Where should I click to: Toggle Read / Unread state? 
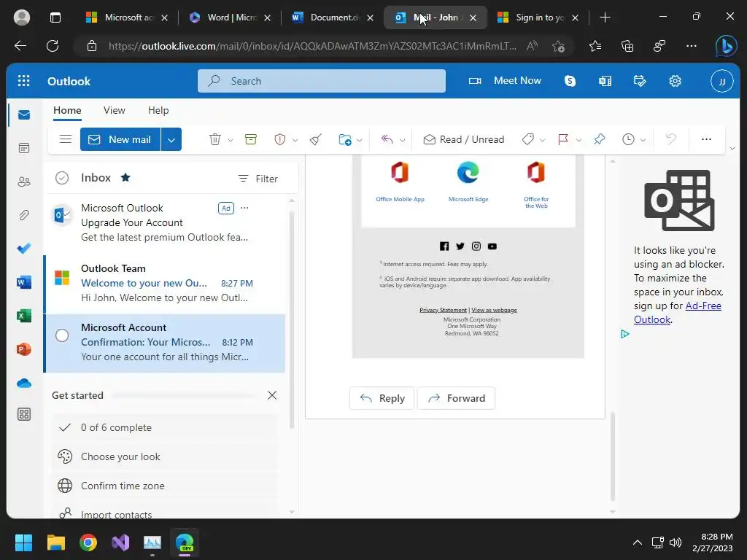click(463, 139)
